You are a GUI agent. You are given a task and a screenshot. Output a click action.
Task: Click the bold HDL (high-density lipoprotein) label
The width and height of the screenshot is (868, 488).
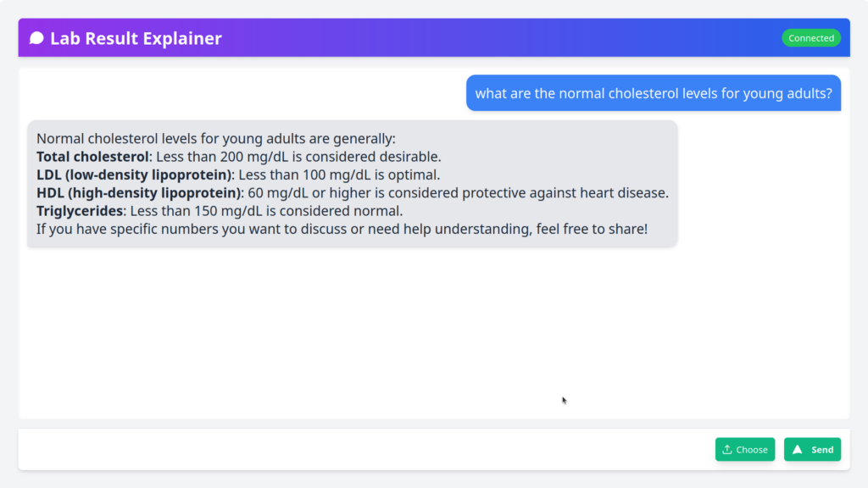tap(138, 193)
